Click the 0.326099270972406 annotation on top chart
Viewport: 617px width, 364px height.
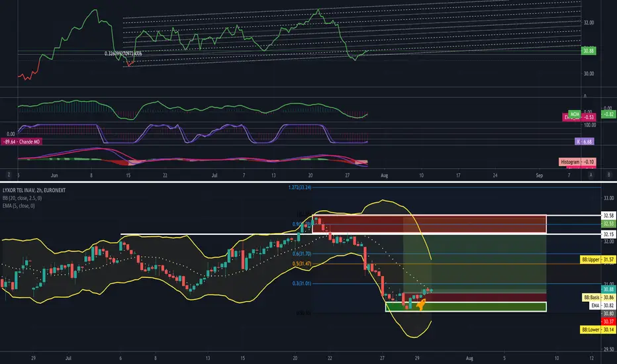click(x=123, y=54)
